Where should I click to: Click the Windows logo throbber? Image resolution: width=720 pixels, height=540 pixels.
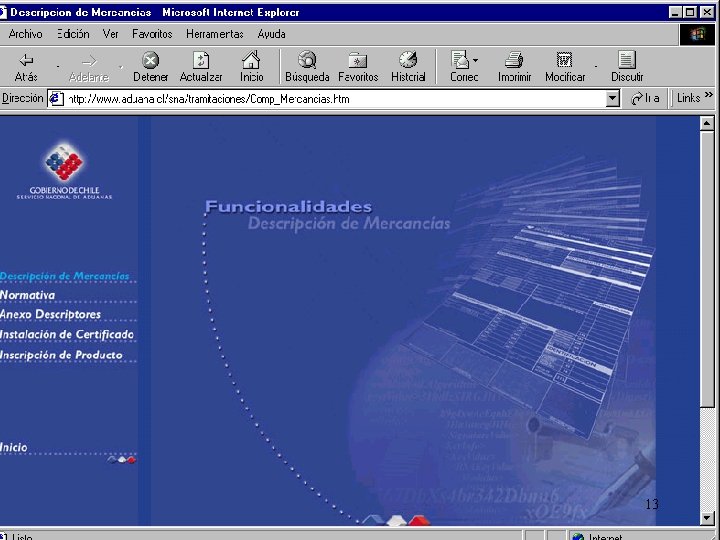click(697, 34)
